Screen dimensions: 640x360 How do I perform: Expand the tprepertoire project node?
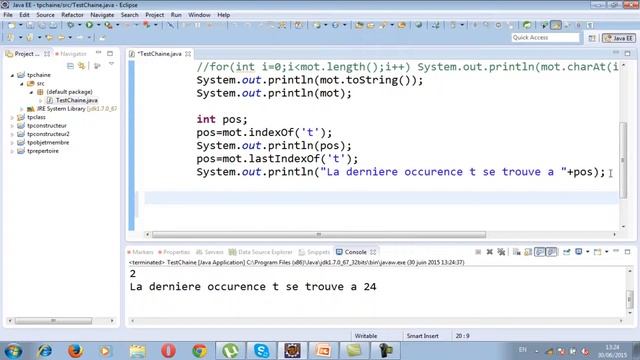(12, 151)
